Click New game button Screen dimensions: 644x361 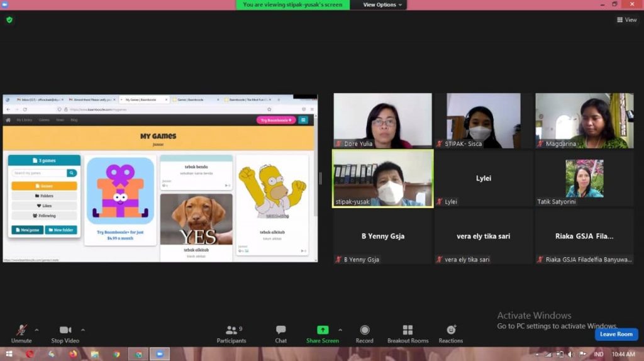28,230
